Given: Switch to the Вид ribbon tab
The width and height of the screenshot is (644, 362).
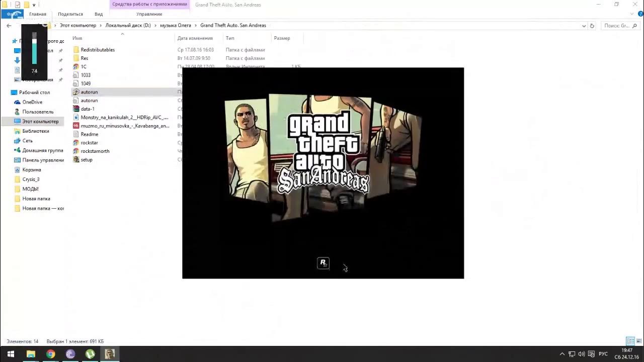Looking at the screenshot, I should (x=99, y=14).
